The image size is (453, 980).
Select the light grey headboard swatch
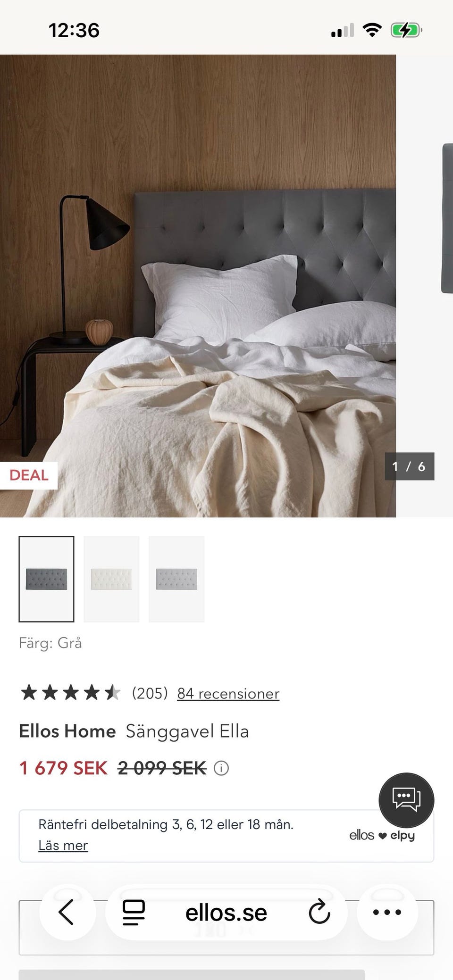tap(176, 579)
